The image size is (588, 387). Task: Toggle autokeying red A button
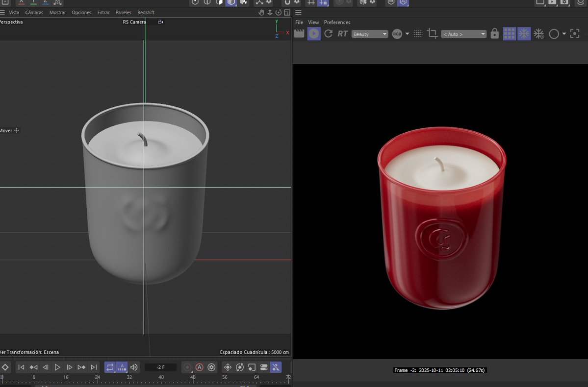tap(200, 367)
